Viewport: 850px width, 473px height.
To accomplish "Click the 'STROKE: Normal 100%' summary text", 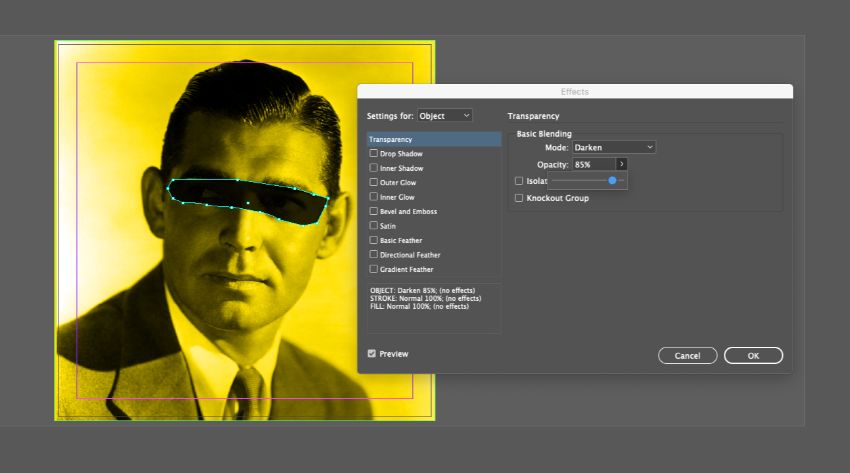I will click(426, 298).
